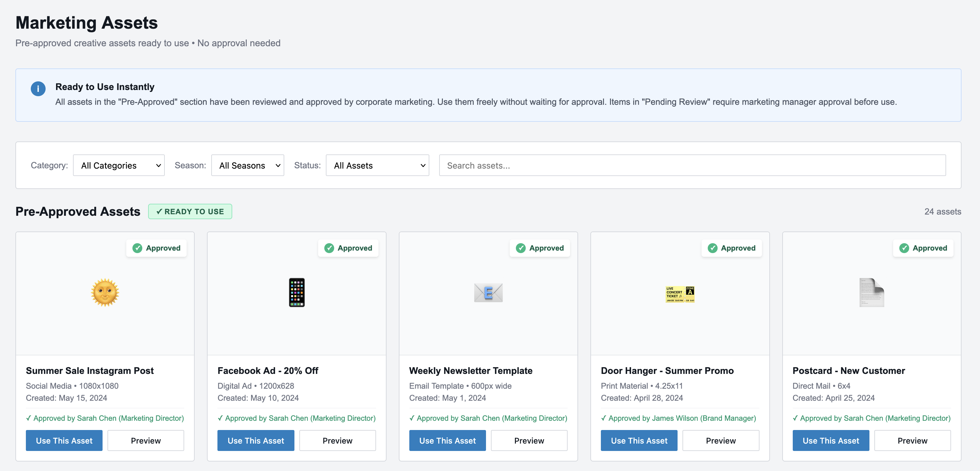Open the Season dropdown

(x=248, y=165)
